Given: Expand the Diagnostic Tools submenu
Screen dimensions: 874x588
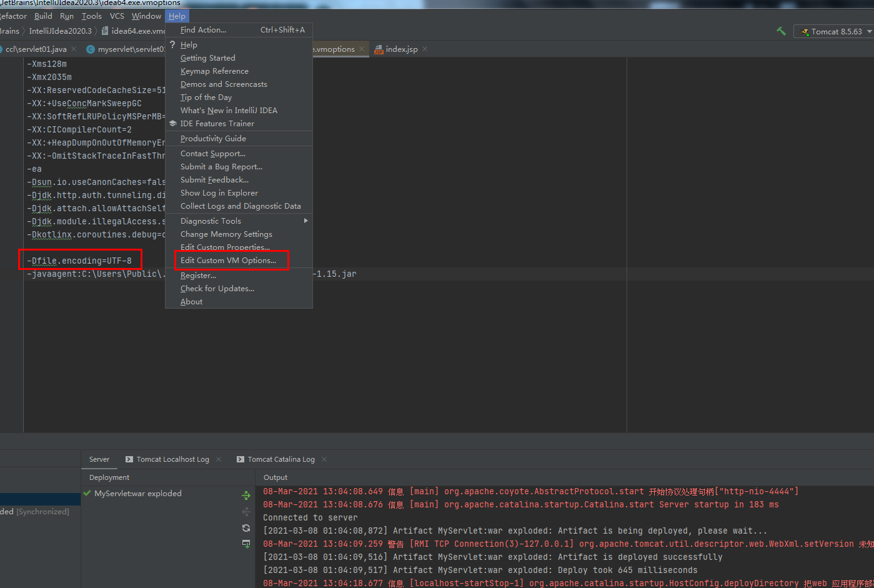Looking at the screenshot, I should pos(239,221).
